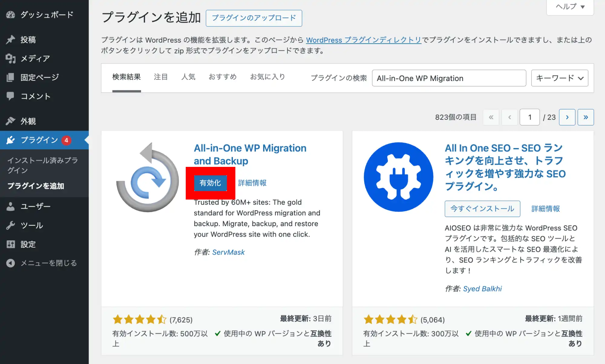
Task: Click the ユーザー person icon
Action: coord(11,206)
